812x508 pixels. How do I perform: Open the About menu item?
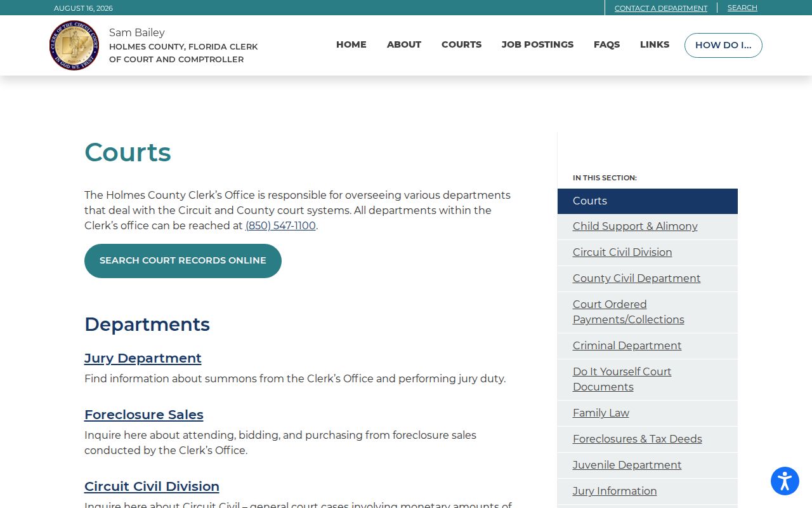click(x=404, y=44)
